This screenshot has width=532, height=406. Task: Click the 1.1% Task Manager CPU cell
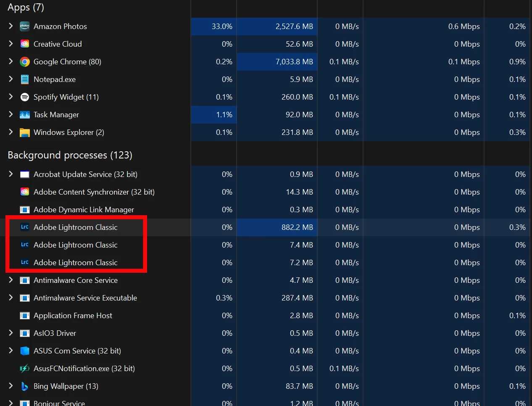click(x=214, y=115)
